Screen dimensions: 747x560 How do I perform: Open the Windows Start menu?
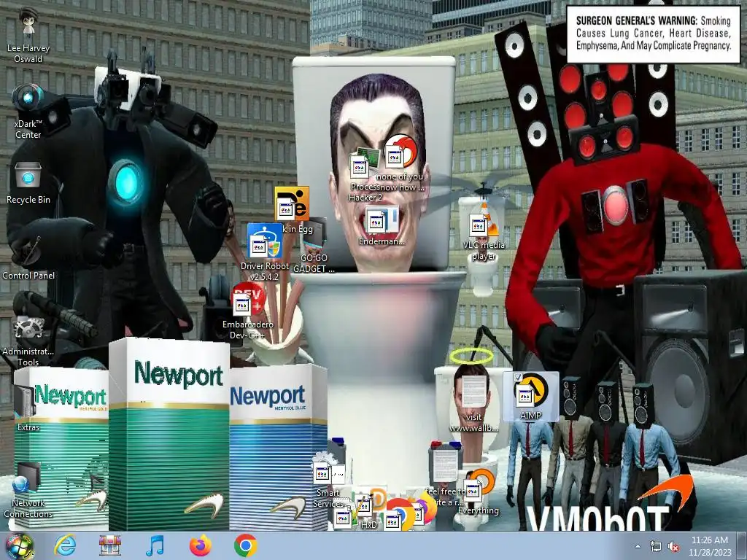coord(20,546)
